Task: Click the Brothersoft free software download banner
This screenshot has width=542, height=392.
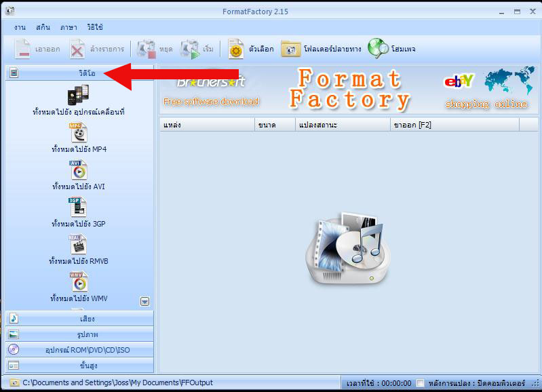Action: 211,91
